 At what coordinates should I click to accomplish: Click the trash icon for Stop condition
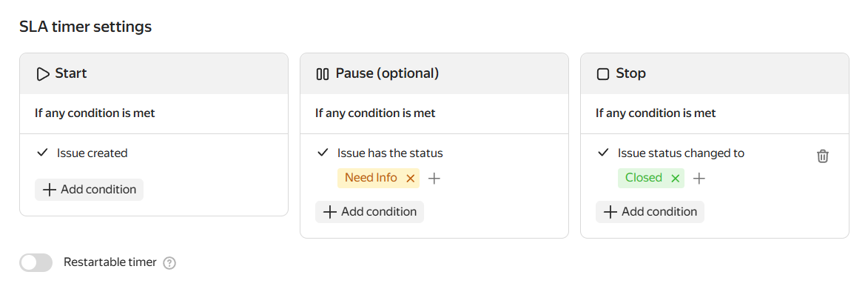(823, 156)
